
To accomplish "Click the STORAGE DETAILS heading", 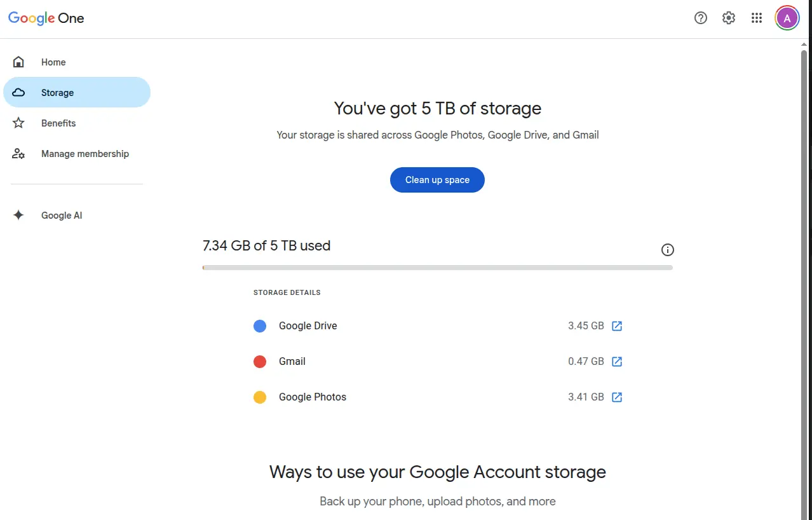I will pos(287,292).
